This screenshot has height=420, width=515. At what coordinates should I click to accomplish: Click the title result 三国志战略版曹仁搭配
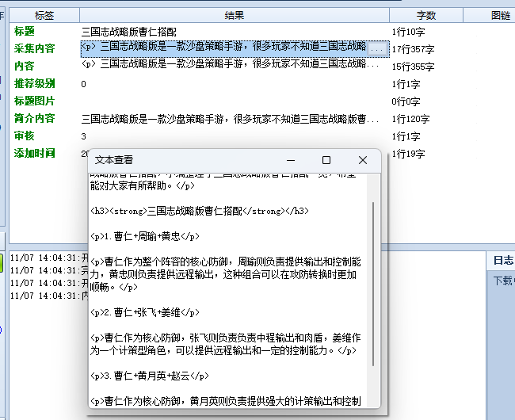point(128,32)
